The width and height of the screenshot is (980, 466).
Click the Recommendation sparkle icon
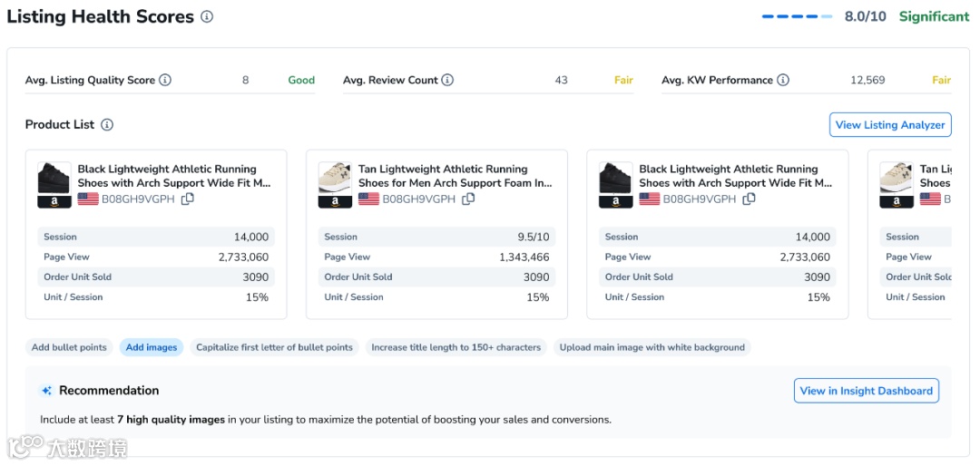(x=46, y=391)
